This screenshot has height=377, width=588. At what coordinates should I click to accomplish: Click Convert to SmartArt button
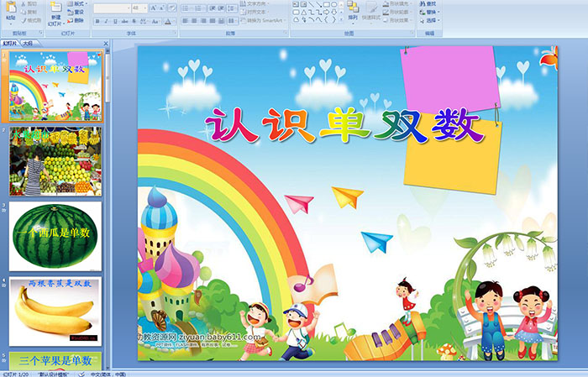264,20
